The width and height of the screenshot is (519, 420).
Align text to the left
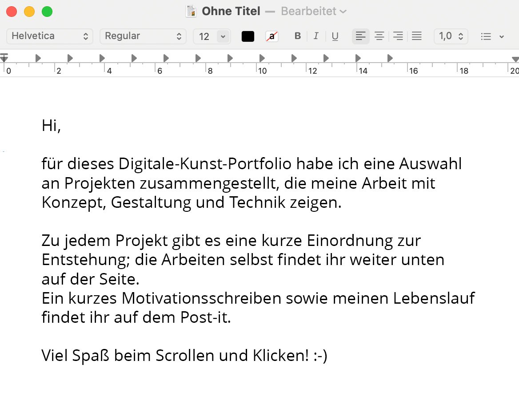pyautogui.click(x=361, y=36)
